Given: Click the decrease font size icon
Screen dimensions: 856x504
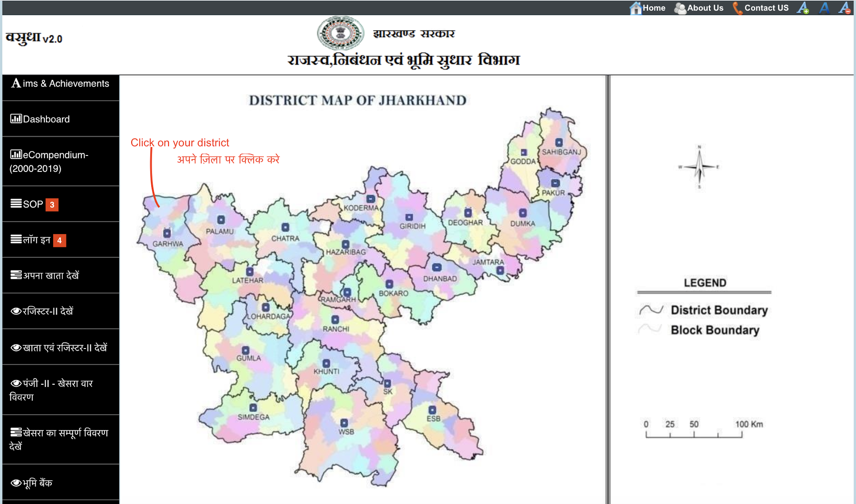Looking at the screenshot, I should click(845, 8).
